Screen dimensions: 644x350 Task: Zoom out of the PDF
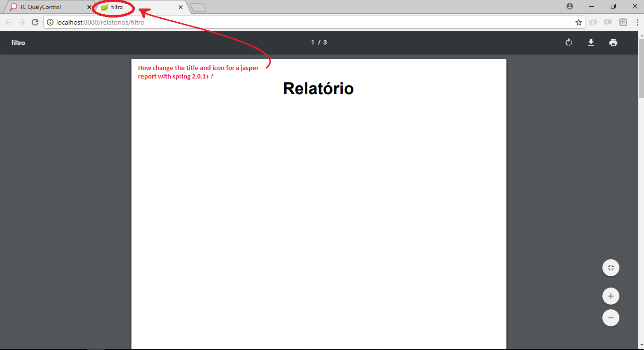[610, 317]
